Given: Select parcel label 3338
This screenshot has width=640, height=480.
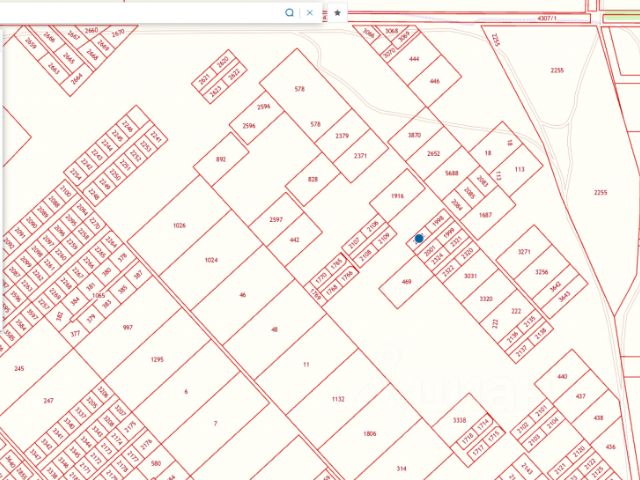Looking at the screenshot, I should (x=460, y=420).
